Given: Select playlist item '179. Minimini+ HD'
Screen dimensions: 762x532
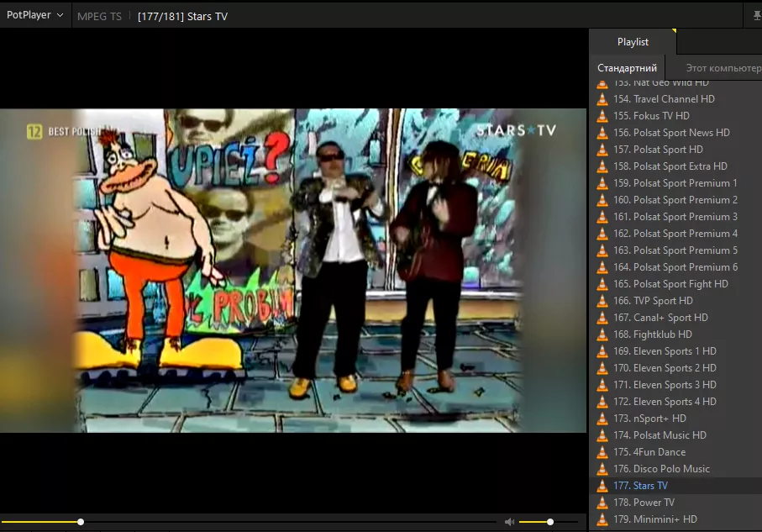Looking at the screenshot, I should [x=675, y=519].
